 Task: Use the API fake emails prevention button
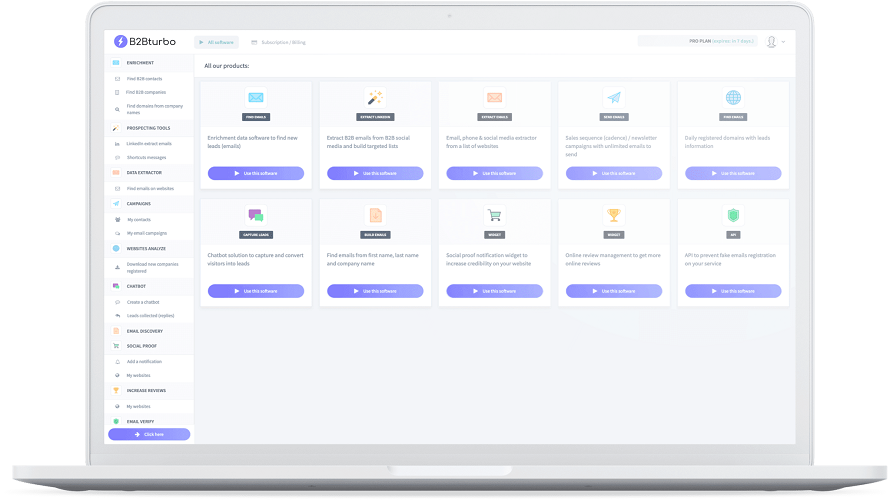733,291
